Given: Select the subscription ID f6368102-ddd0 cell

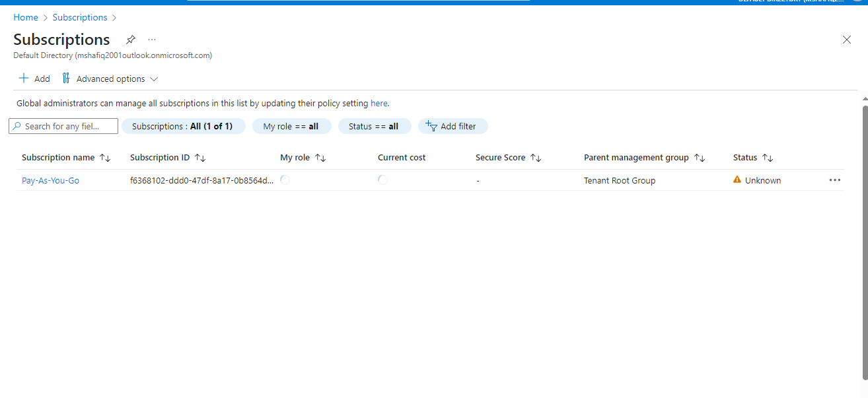Looking at the screenshot, I should 201,180.
